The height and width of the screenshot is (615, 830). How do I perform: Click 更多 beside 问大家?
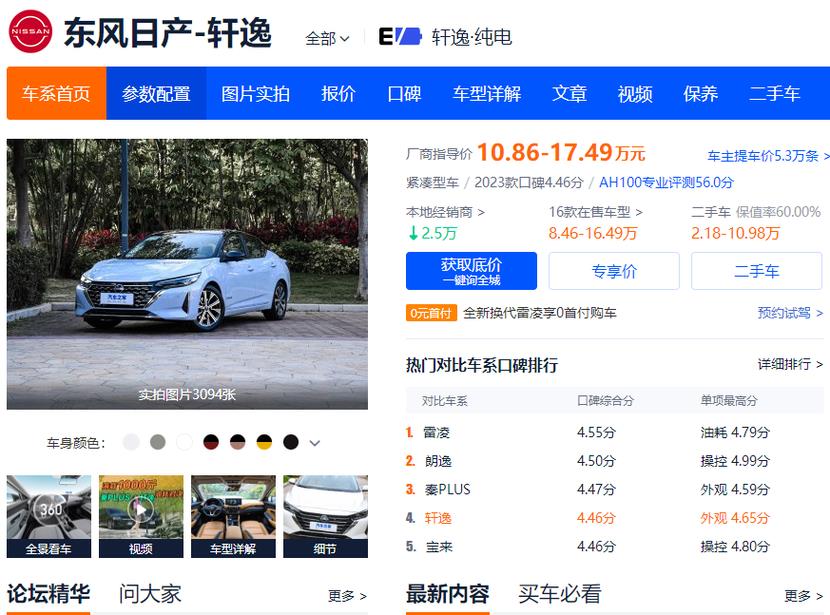tap(347, 596)
